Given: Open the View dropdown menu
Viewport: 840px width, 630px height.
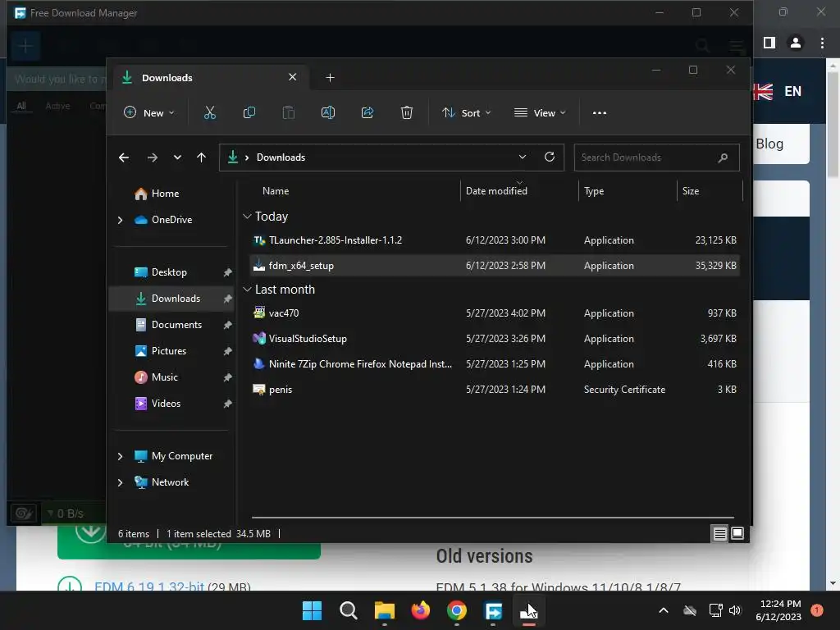Looking at the screenshot, I should pyautogui.click(x=540, y=113).
